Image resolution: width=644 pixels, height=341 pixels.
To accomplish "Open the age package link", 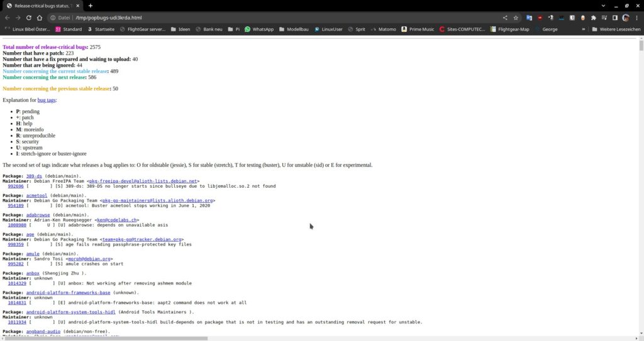I will (30, 234).
